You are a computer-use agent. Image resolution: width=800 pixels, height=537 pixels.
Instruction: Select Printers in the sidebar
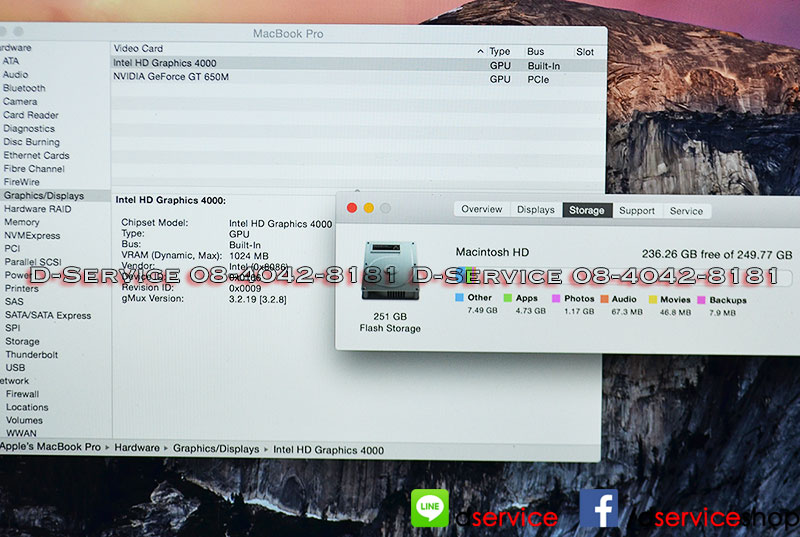(21, 289)
